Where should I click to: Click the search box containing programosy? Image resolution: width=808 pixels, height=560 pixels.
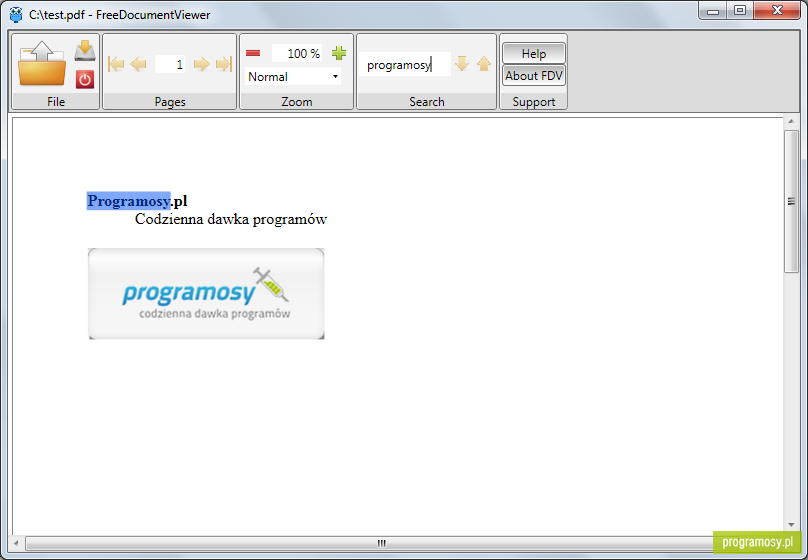click(x=405, y=64)
